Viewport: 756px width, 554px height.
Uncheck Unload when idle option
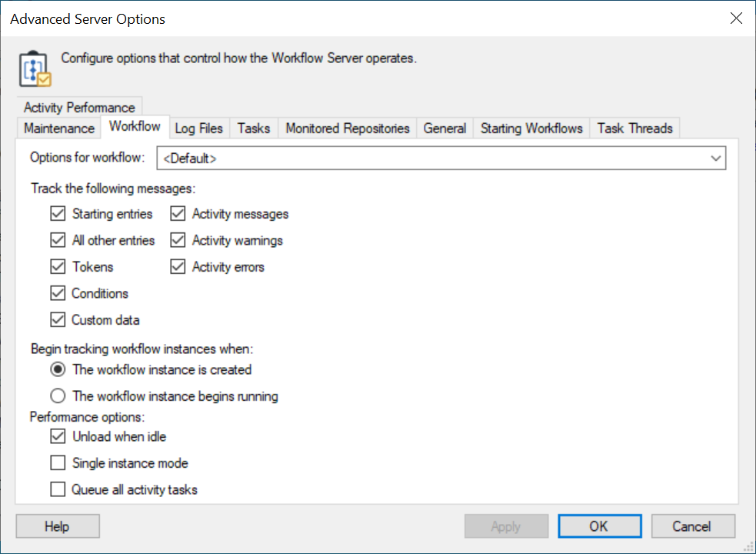[x=58, y=437]
